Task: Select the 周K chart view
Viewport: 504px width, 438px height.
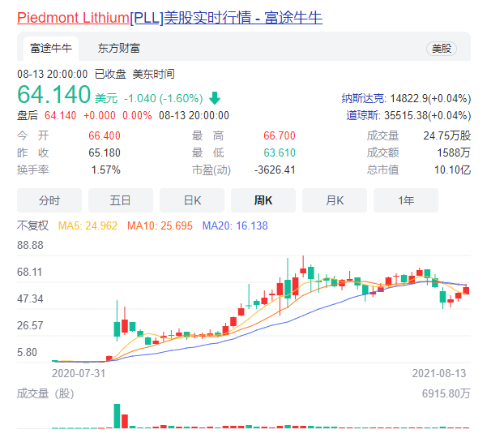Action: click(263, 200)
